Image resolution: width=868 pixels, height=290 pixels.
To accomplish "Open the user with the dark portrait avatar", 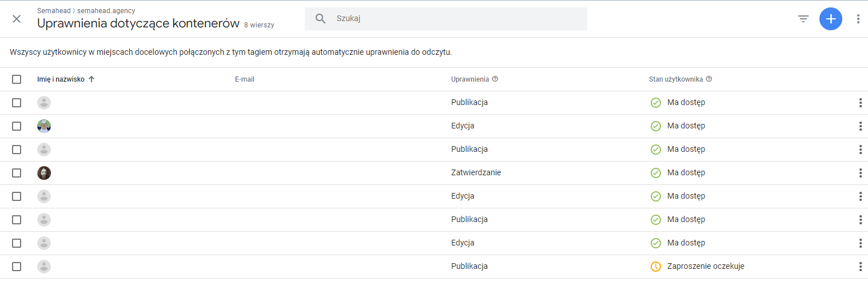I will (44, 173).
